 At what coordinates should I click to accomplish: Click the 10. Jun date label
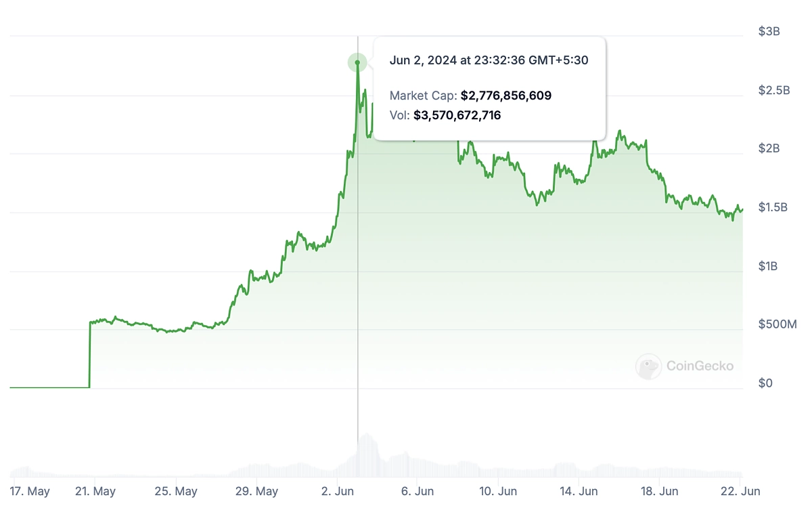(498, 491)
